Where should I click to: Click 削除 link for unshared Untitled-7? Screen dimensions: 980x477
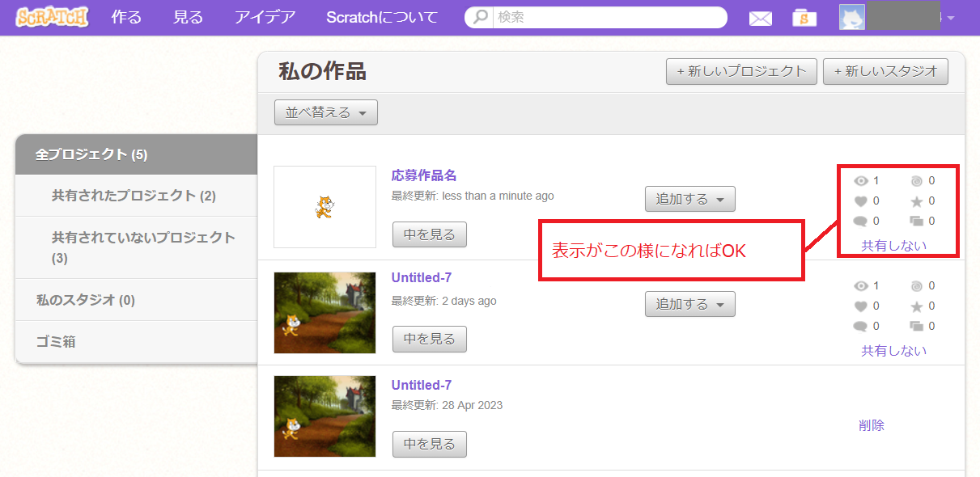[x=872, y=425]
